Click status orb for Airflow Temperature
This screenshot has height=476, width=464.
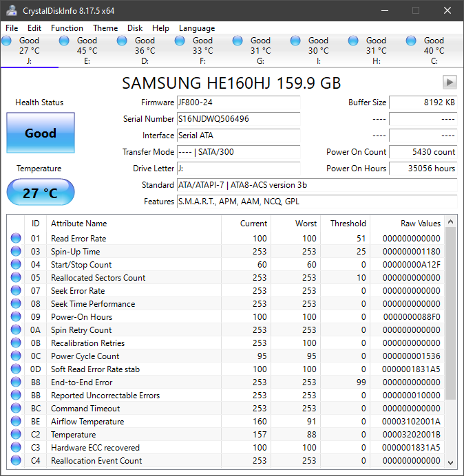point(16,421)
